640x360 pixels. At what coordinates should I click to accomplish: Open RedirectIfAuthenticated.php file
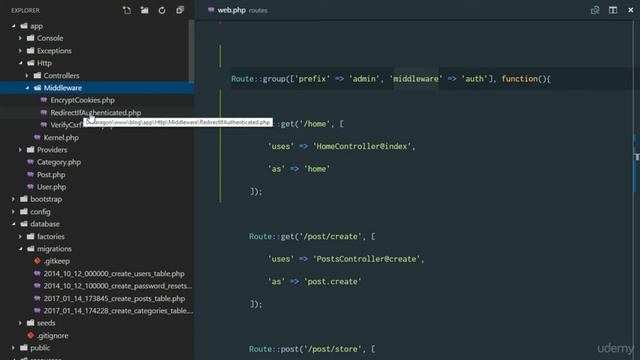[96, 113]
